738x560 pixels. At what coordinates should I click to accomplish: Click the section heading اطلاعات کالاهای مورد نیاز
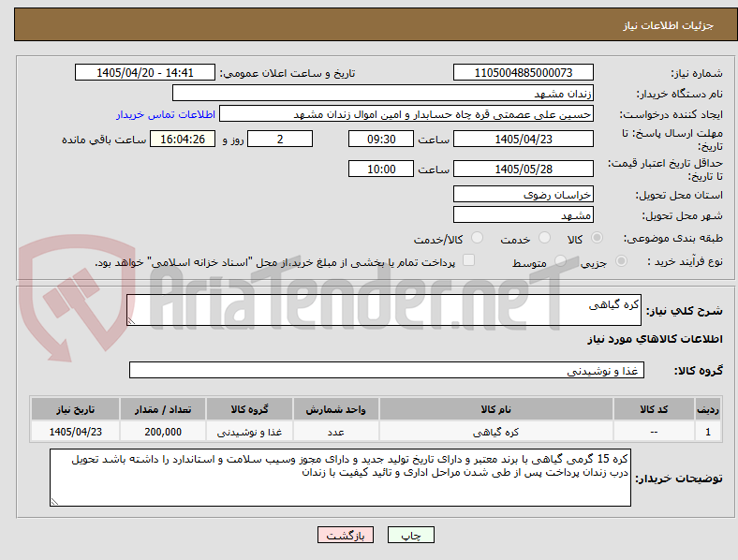(655, 339)
